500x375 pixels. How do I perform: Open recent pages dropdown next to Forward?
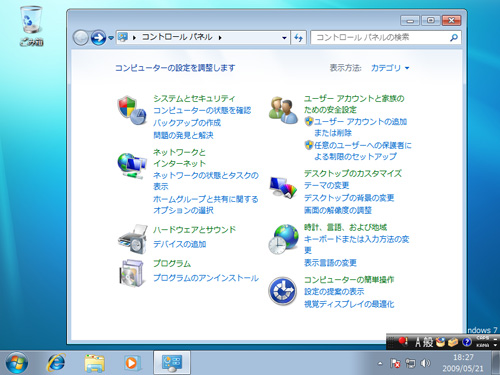[x=111, y=38]
